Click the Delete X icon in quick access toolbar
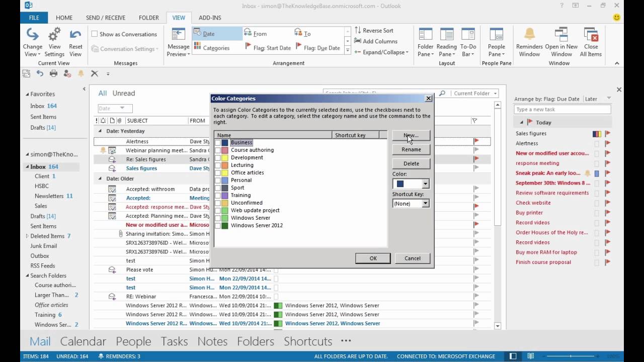Image resolution: width=644 pixels, height=362 pixels. (94, 73)
